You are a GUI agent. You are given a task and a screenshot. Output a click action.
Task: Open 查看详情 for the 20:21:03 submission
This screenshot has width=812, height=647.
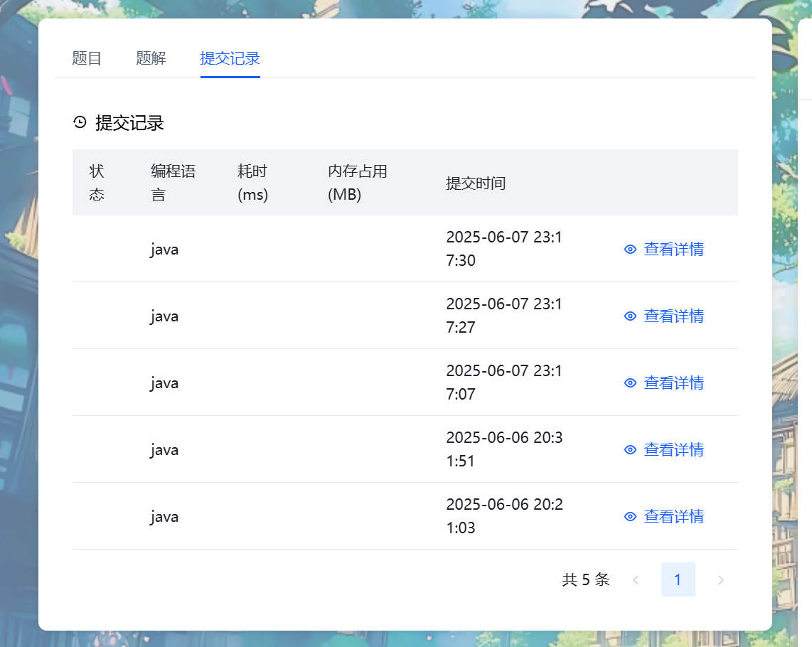click(x=673, y=516)
